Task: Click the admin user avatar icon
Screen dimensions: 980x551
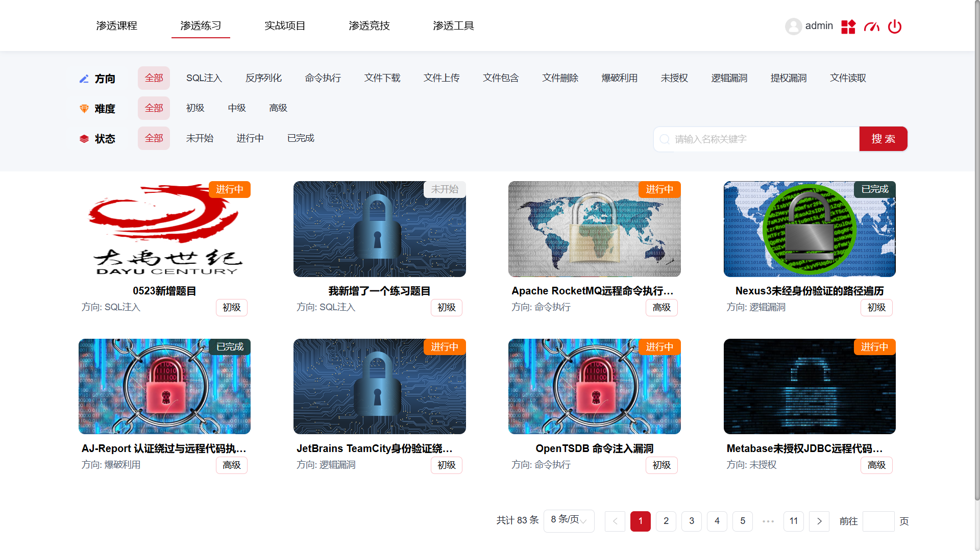Action: 793,26
